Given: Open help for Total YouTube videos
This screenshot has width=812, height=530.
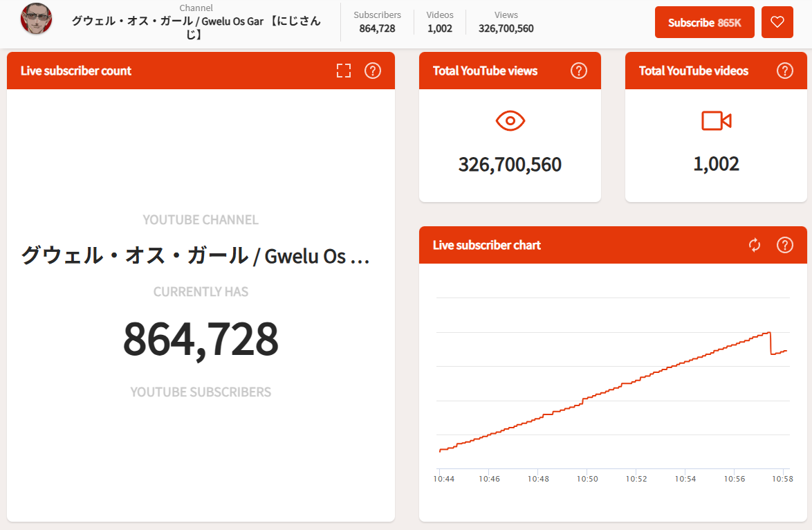Looking at the screenshot, I should coord(785,71).
